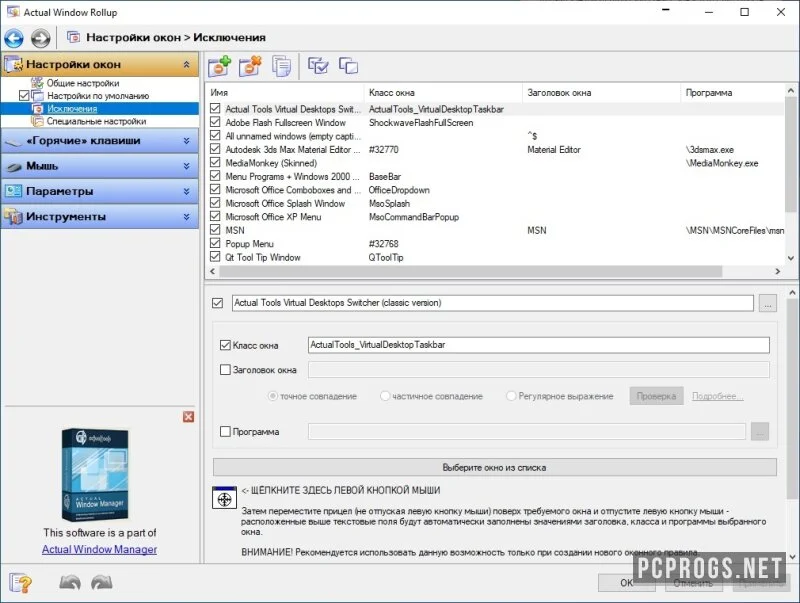Screen dimensions: 800x603
Task: Collapse the Настройки окон section
Action: pos(186,64)
